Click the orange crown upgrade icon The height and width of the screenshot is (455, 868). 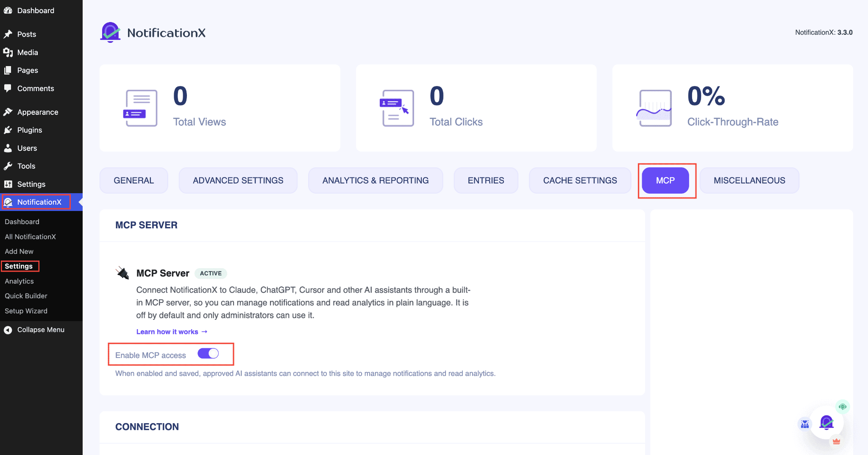click(x=836, y=441)
